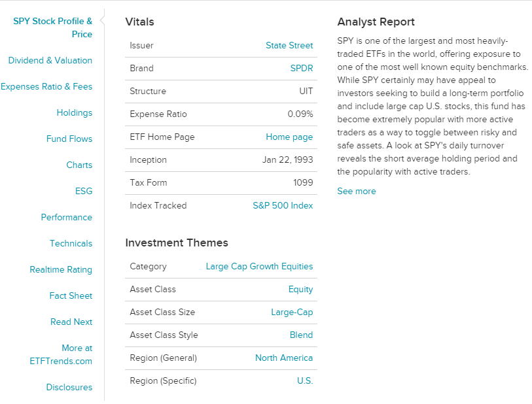Click the Inception row label
Screen dimensions: 532x404
point(149,160)
